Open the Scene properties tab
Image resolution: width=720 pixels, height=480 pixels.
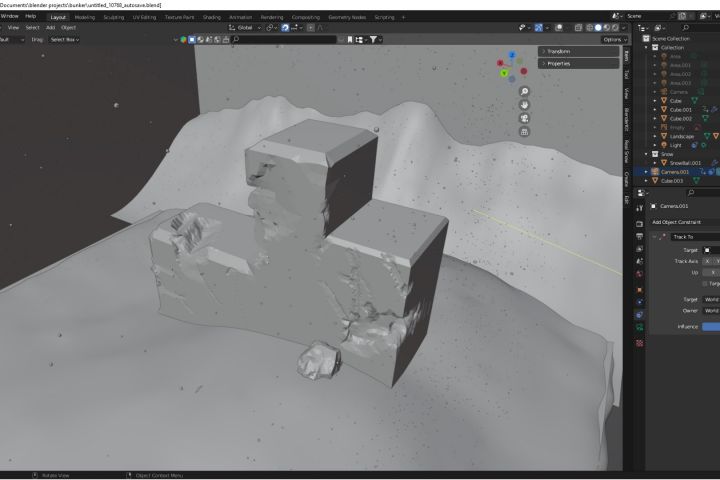(x=640, y=261)
